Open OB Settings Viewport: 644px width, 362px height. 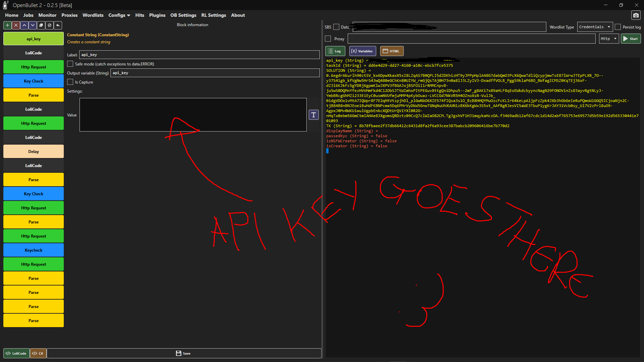coord(183,15)
